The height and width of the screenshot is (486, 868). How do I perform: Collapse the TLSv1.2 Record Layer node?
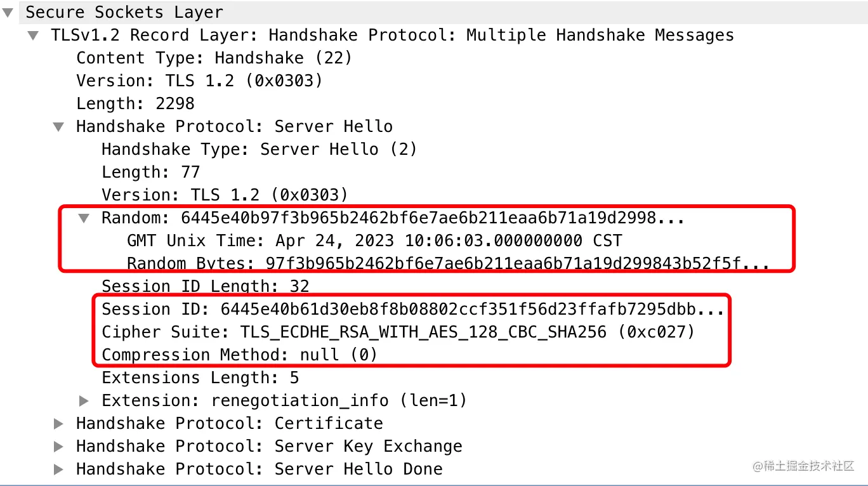click(x=32, y=36)
